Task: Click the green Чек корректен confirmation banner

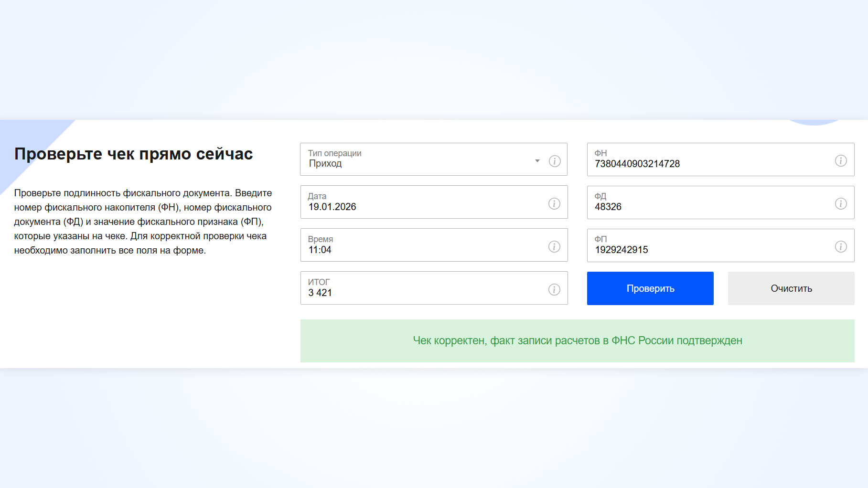Action: click(x=577, y=341)
